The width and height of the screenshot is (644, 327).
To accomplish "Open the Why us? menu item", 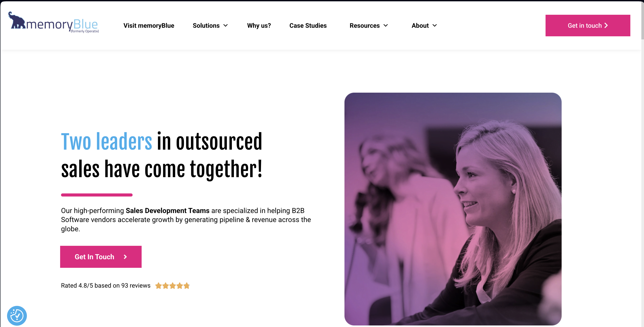I will tap(259, 26).
